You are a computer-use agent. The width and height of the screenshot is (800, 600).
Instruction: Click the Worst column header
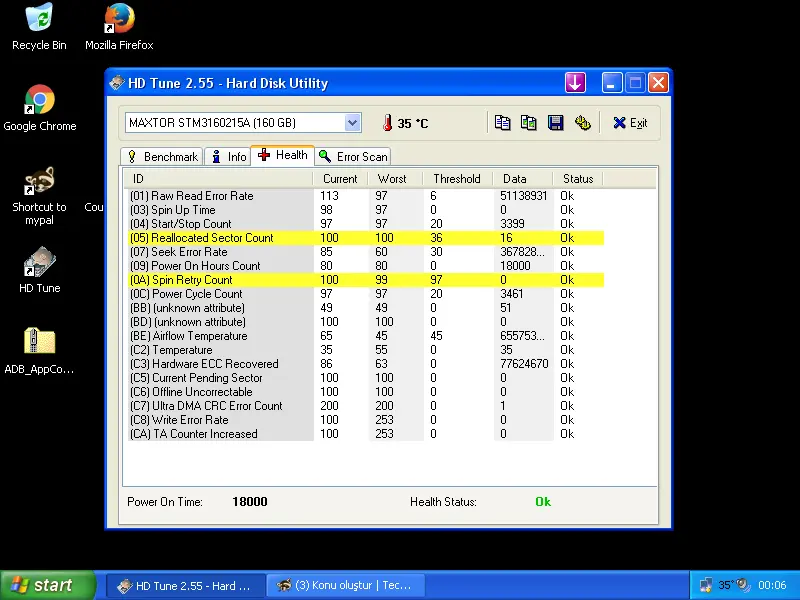pos(395,179)
